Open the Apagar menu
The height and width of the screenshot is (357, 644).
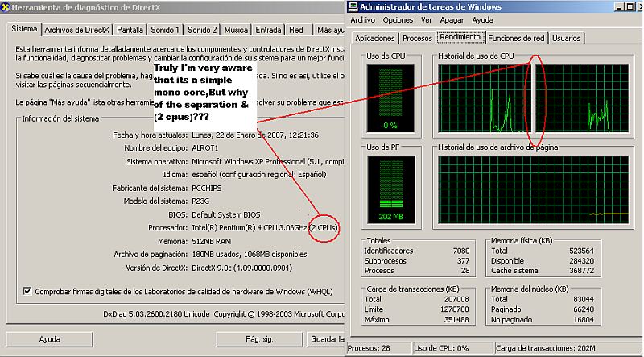point(452,20)
